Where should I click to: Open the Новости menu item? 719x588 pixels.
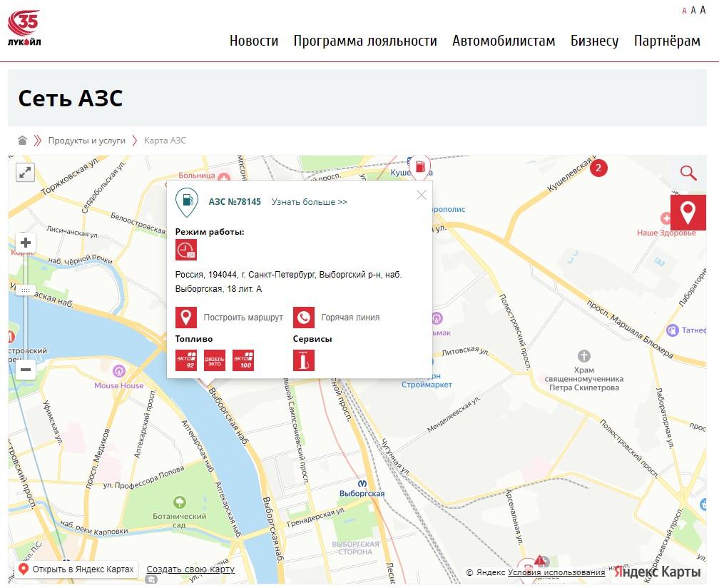[x=254, y=41]
